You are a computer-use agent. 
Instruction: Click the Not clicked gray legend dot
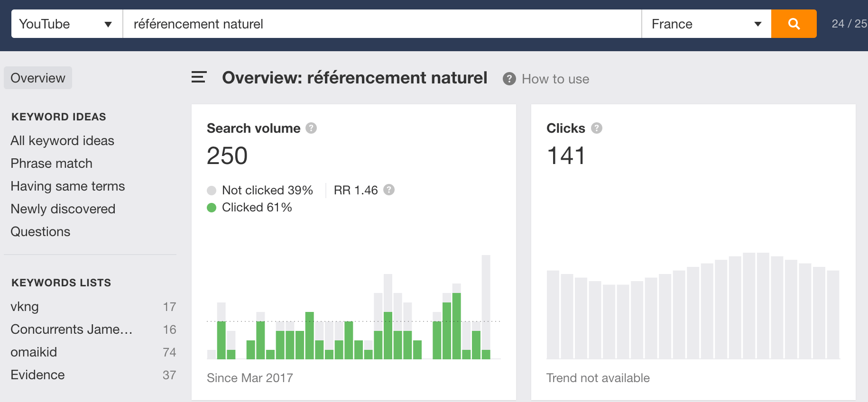[212, 191]
